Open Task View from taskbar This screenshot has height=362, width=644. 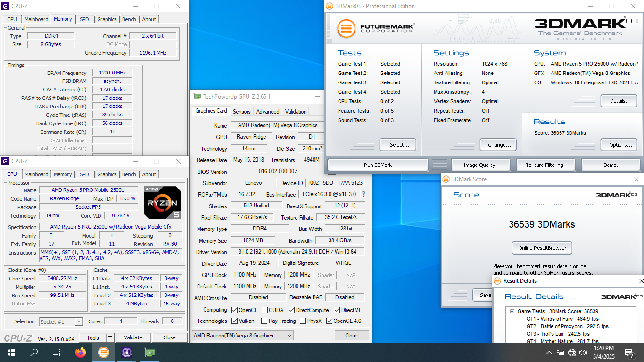pyautogui.click(x=57, y=352)
